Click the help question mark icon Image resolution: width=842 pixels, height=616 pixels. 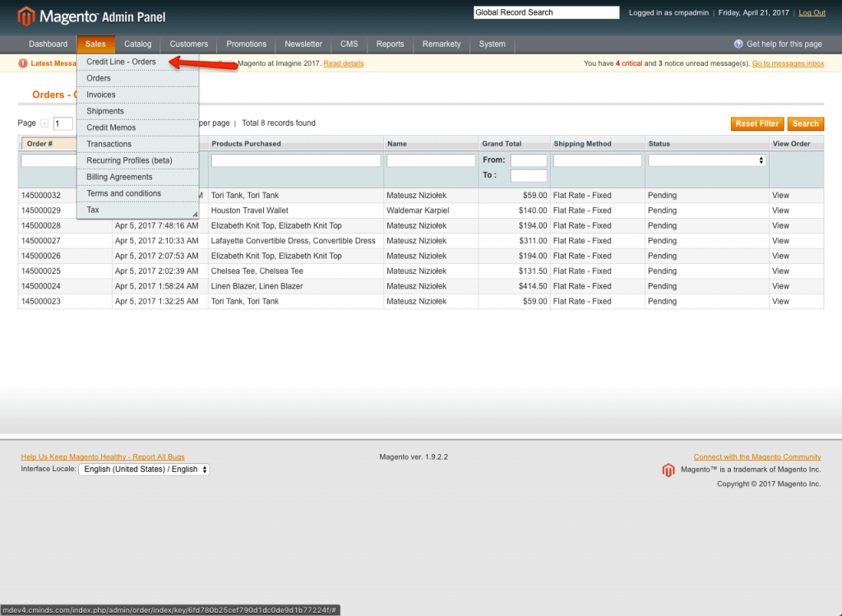coord(738,44)
